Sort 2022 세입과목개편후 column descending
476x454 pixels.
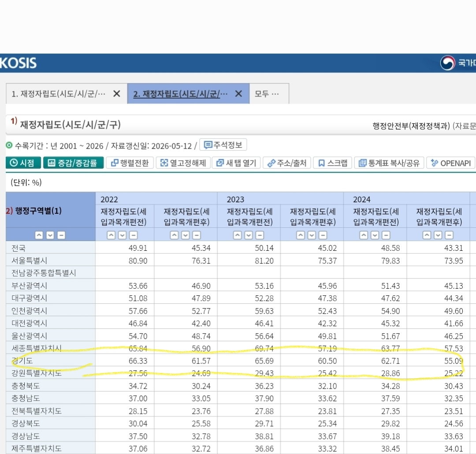tap(186, 235)
